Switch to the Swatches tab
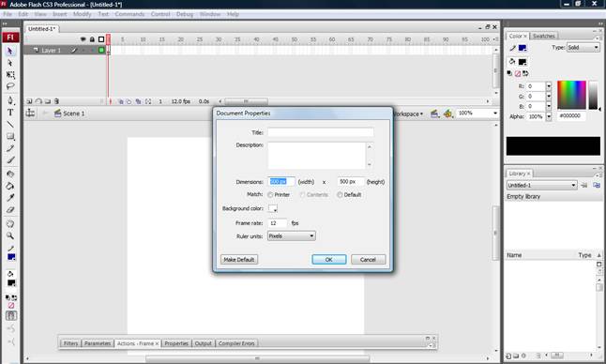Image resolution: width=606 pixels, height=364 pixels. 544,36
